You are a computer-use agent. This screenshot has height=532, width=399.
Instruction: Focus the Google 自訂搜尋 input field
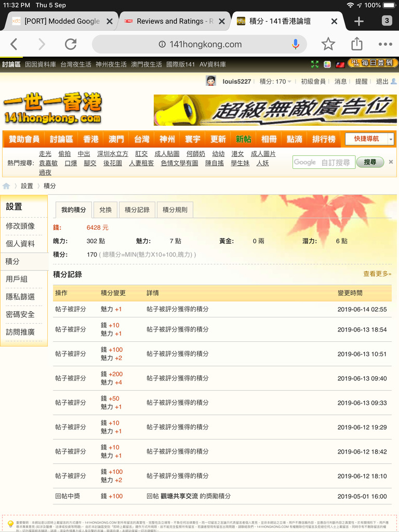coord(324,162)
